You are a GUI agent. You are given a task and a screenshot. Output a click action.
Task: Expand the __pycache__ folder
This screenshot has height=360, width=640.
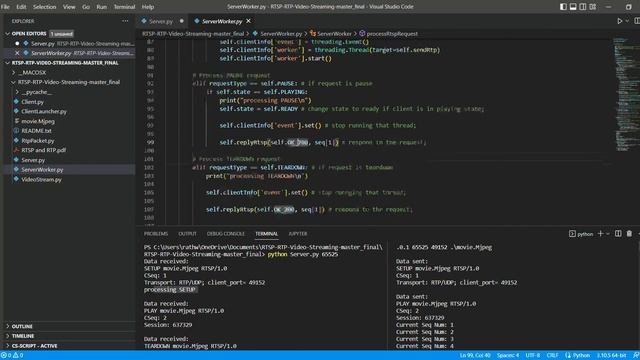(x=17, y=92)
